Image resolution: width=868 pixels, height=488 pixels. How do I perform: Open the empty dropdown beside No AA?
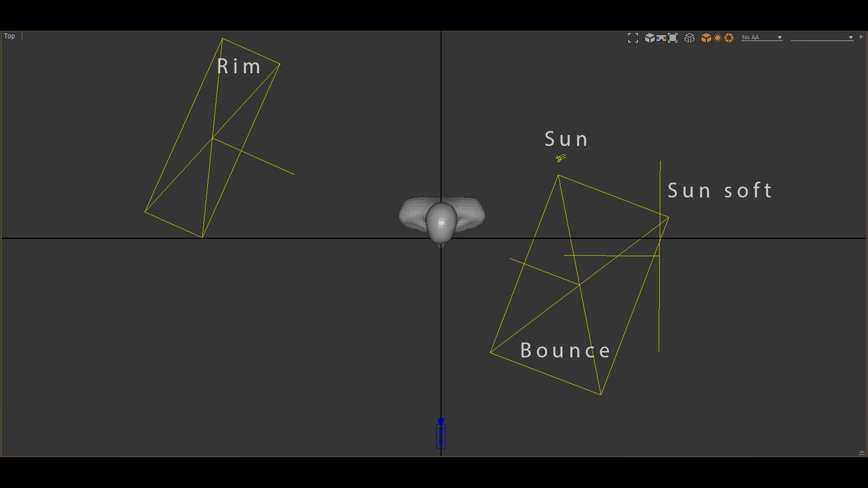tap(822, 38)
